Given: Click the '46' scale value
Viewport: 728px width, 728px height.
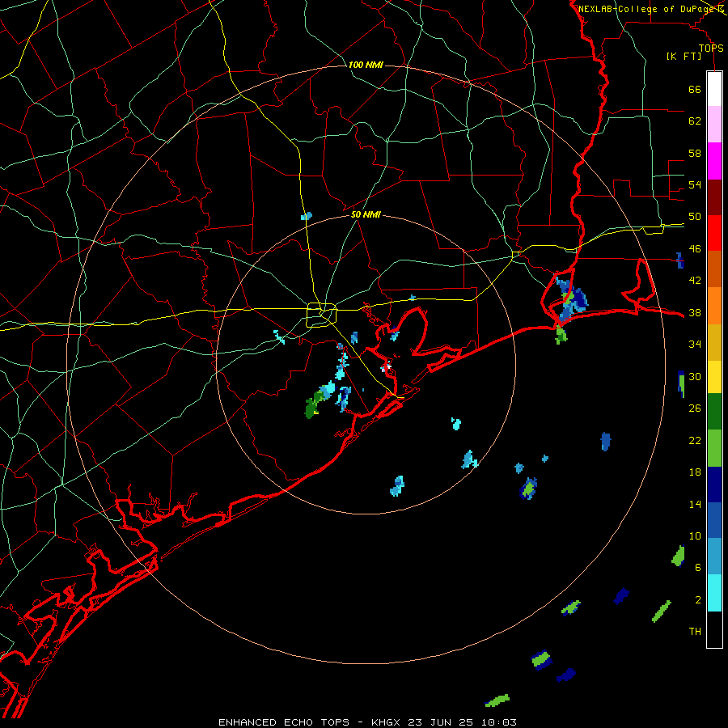Looking at the screenshot, I should click(x=695, y=249).
